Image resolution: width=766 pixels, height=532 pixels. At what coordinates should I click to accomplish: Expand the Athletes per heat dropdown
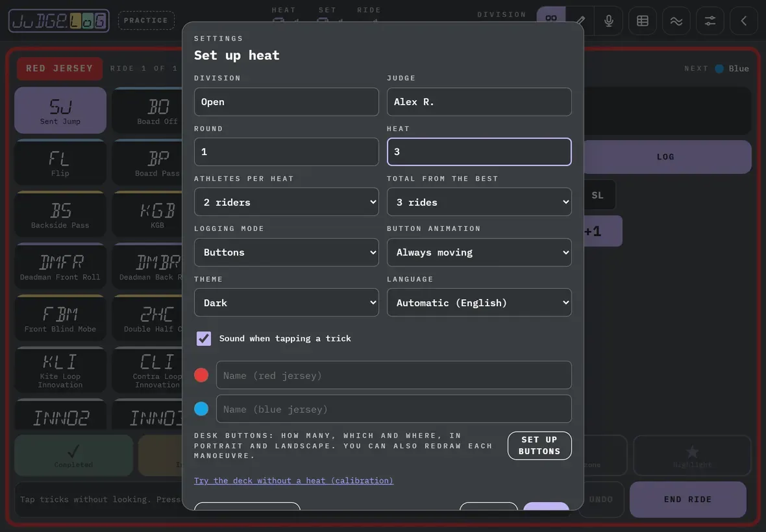point(286,202)
